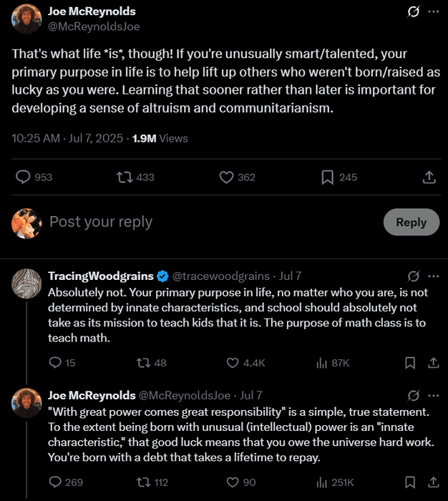Share the main post via share icon

click(x=429, y=177)
